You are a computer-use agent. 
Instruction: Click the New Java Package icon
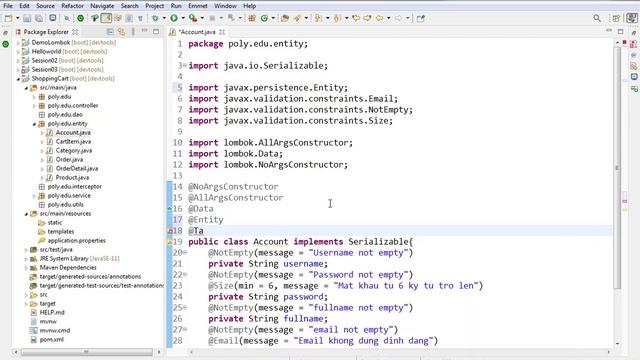pos(252,18)
